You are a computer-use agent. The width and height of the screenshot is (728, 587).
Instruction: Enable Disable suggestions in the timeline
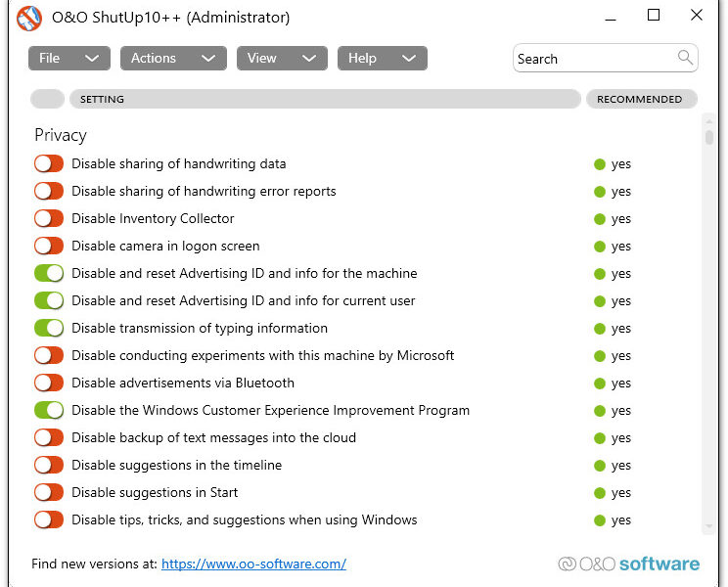point(49,466)
